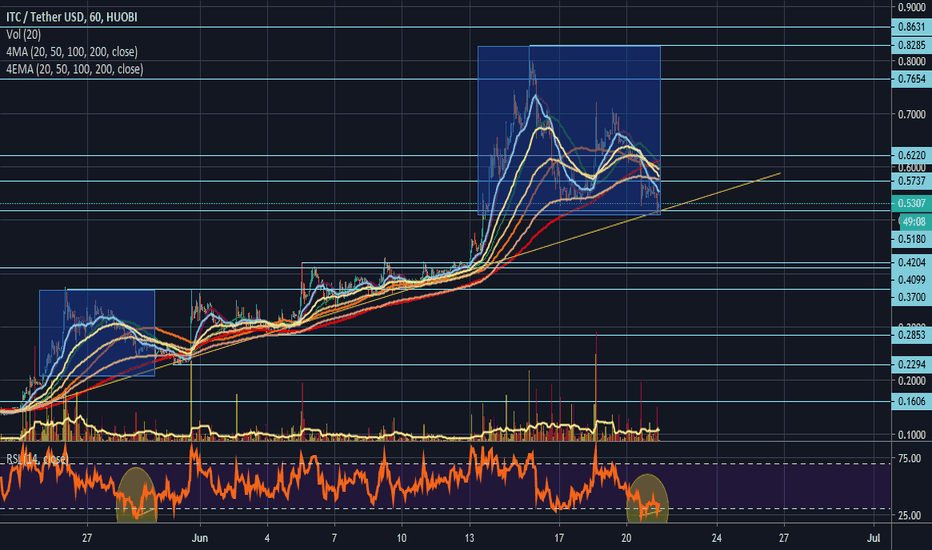The width and height of the screenshot is (932, 550).
Task: Select the 0.8285 price level label
Action: [911, 45]
